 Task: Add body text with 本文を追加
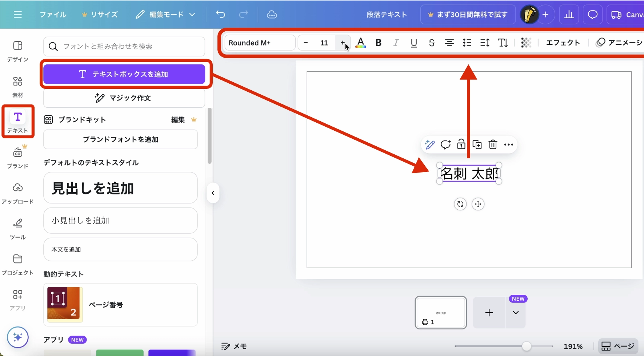click(x=120, y=249)
